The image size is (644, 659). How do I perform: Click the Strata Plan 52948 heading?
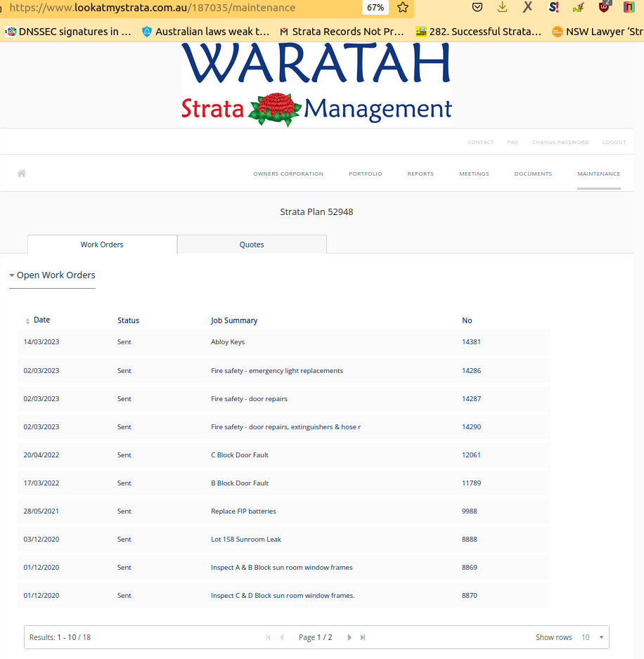point(316,212)
